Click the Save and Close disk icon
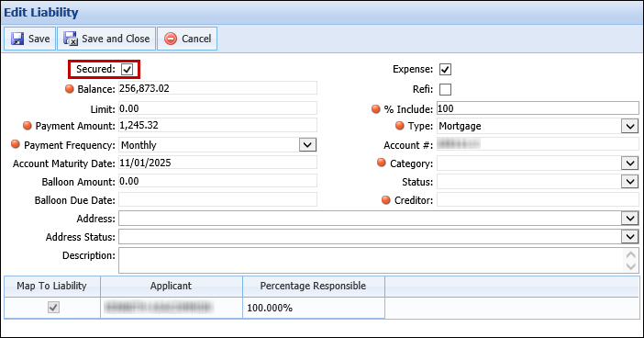This screenshot has height=338, width=644. 71,39
